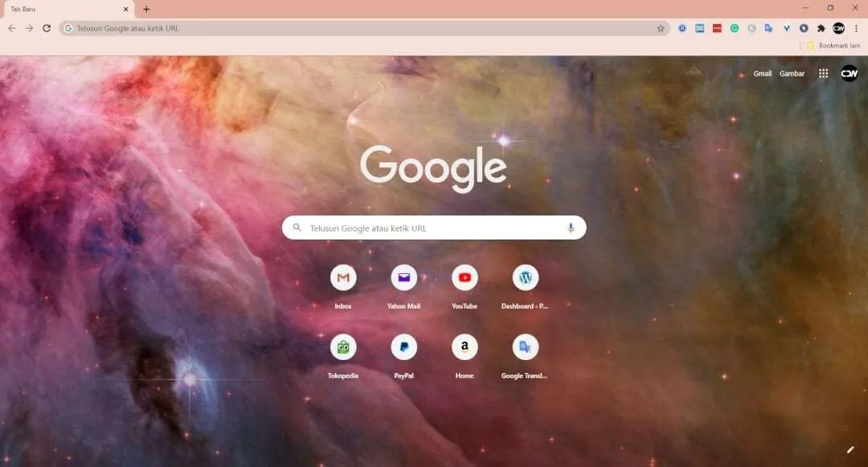Screen dimensions: 868x467
Task: Click the Google logo
Action: tap(433, 168)
